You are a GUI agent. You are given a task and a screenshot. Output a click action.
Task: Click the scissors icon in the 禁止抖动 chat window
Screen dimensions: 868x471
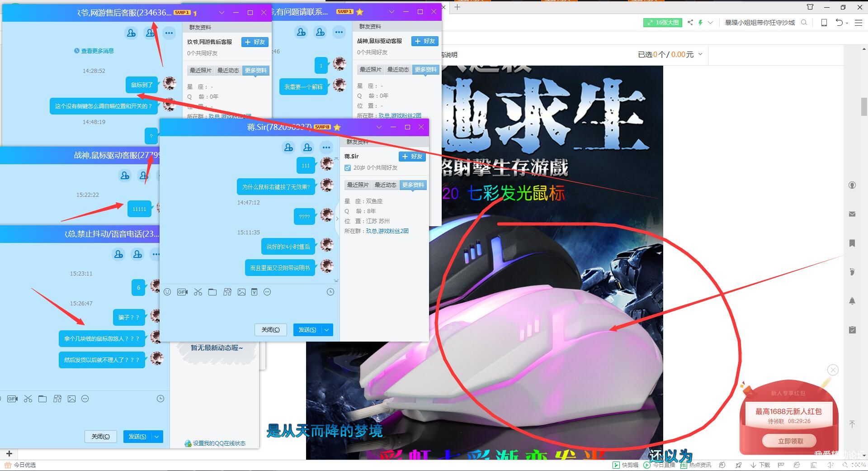[x=28, y=399]
